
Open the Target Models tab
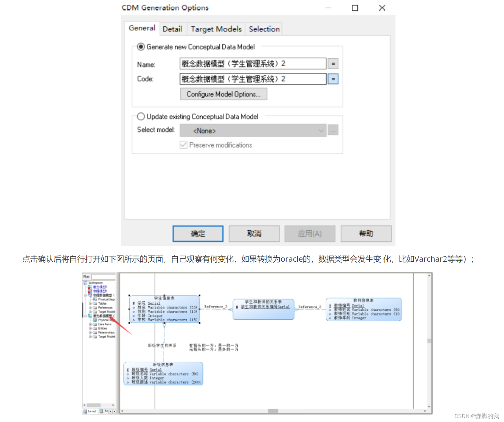pyautogui.click(x=216, y=29)
